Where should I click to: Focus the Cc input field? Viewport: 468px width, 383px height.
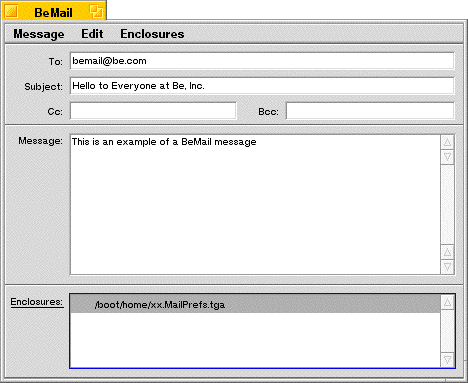[x=153, y=111]
